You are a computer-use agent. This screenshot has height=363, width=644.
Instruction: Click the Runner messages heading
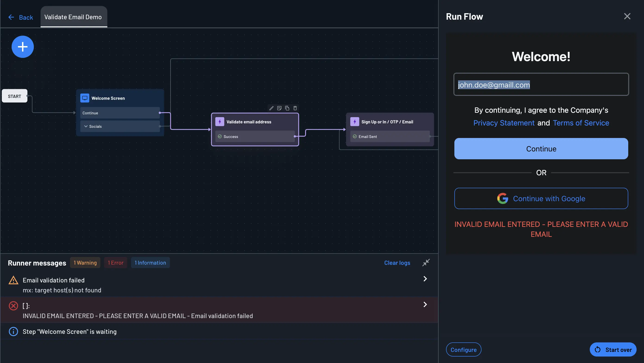[37, 263]
